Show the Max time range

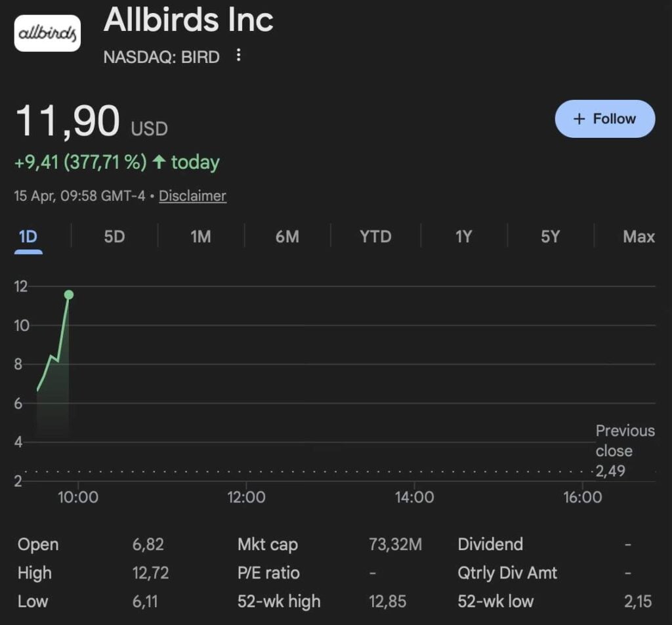coord(639,236)
